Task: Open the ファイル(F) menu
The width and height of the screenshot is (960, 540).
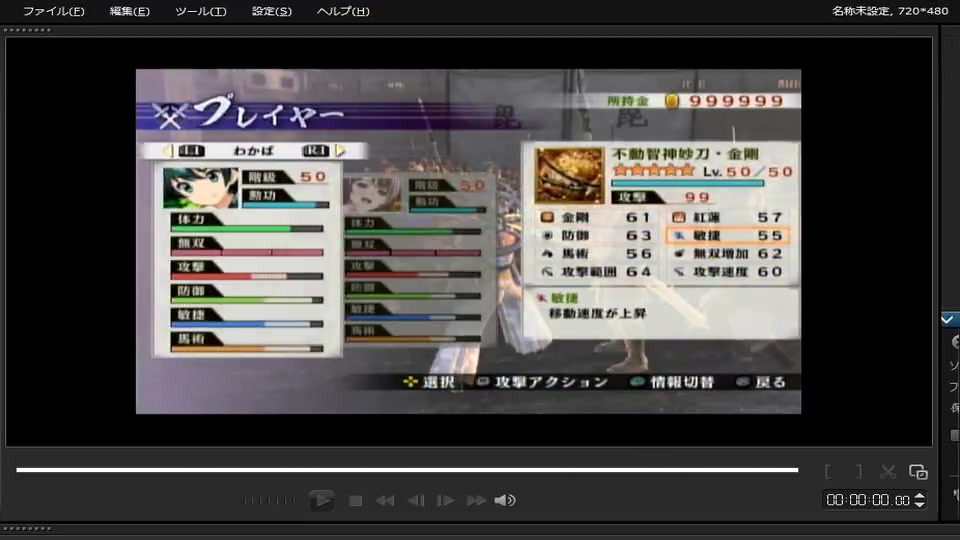Action: point(53,11)
